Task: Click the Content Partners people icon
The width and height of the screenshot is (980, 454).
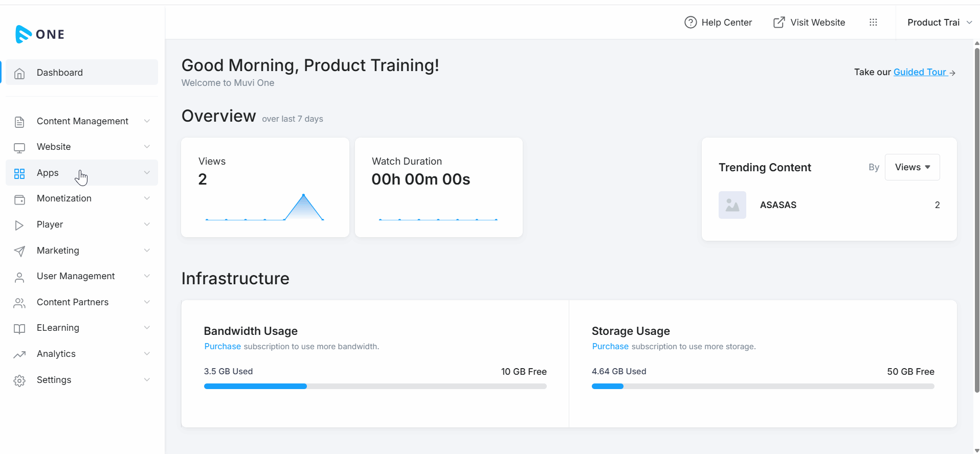Action: tap(19, 303)
